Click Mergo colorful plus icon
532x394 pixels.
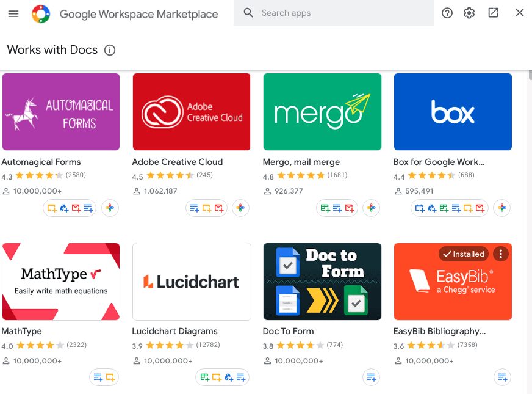click(371, 208)
